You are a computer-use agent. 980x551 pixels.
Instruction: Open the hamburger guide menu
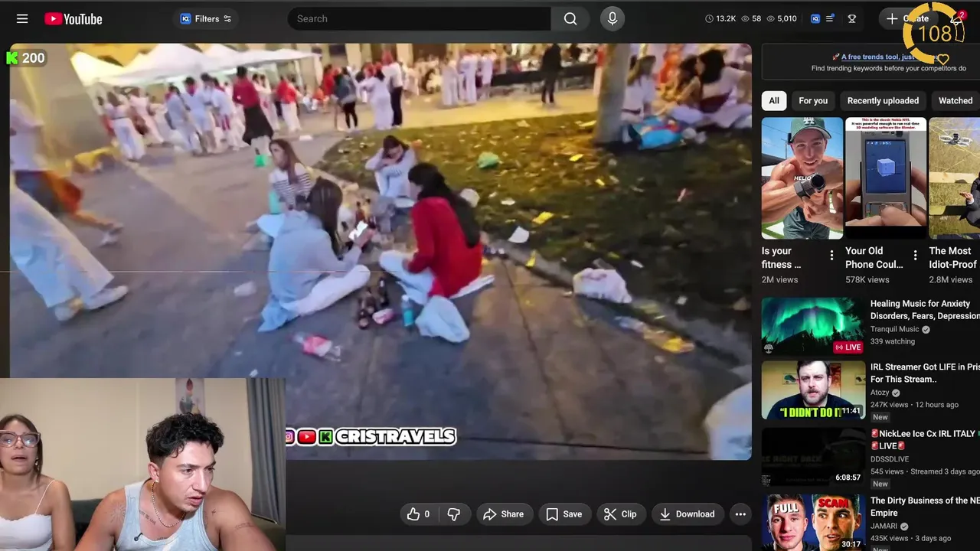coord(22,19)
